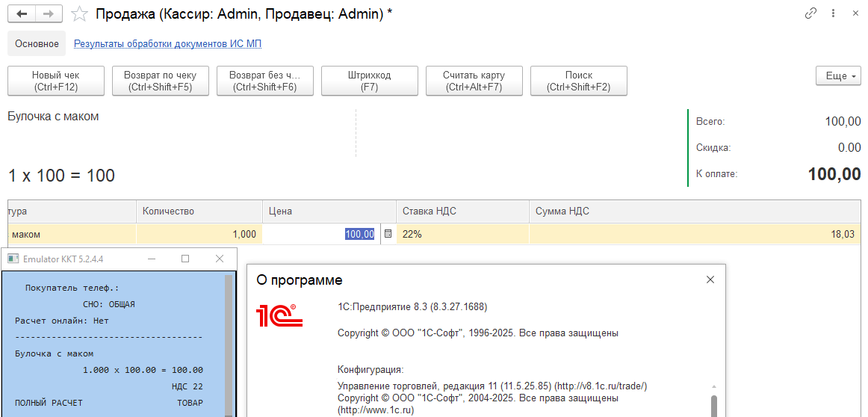This screenshot has height=417, width=868.
Task: Click the v8.1c.ru/trade URL text in О программе
Action: pos(601,386)
